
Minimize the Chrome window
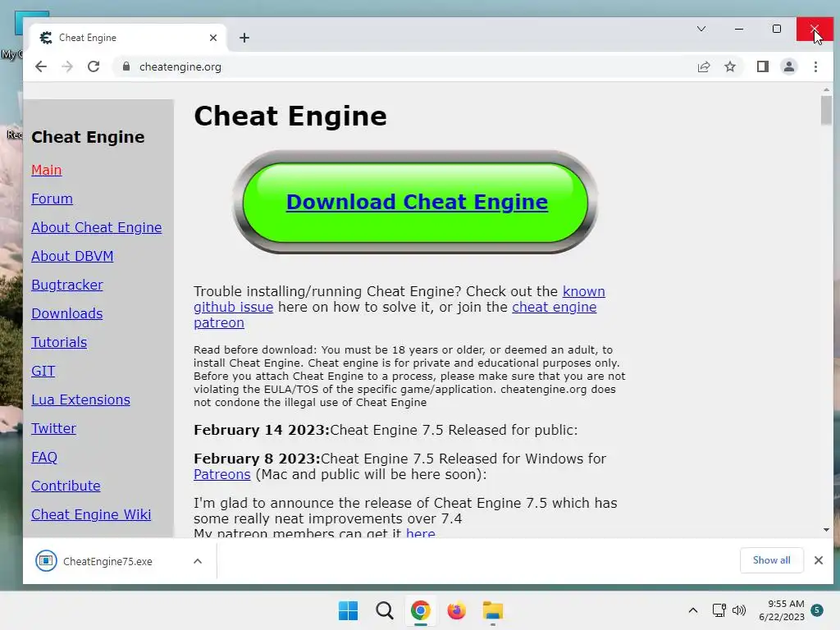click(739, 29)
